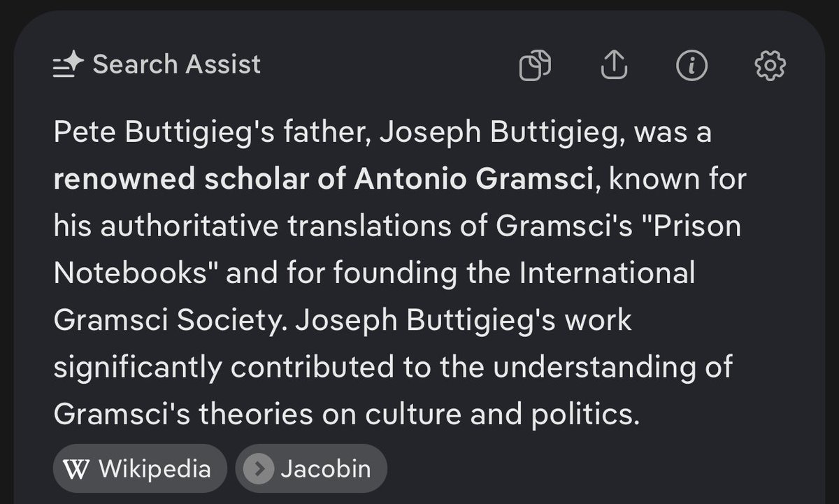Click the words "known for" after bold text
The width and height of the screenshot is (839, 504).
click(678, 180)
